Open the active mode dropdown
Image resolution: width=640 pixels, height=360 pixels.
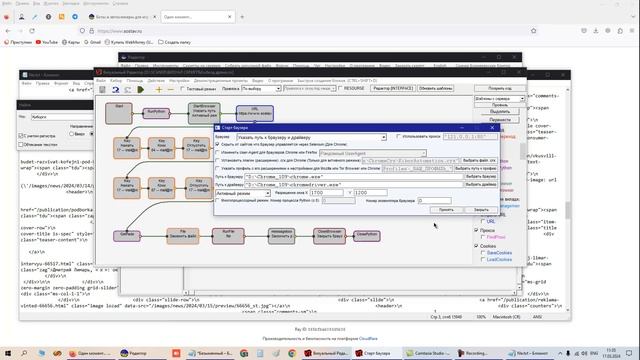tap(243, 193)
